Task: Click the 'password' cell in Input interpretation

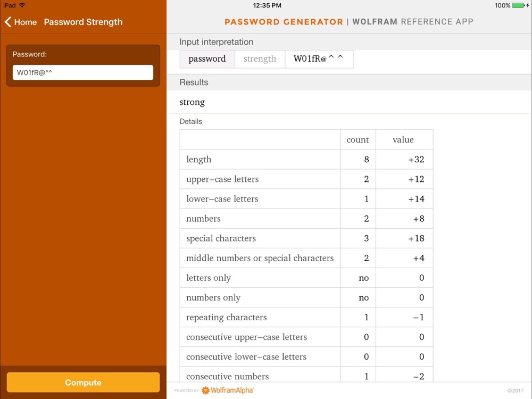Action: [x=207, y=59]
